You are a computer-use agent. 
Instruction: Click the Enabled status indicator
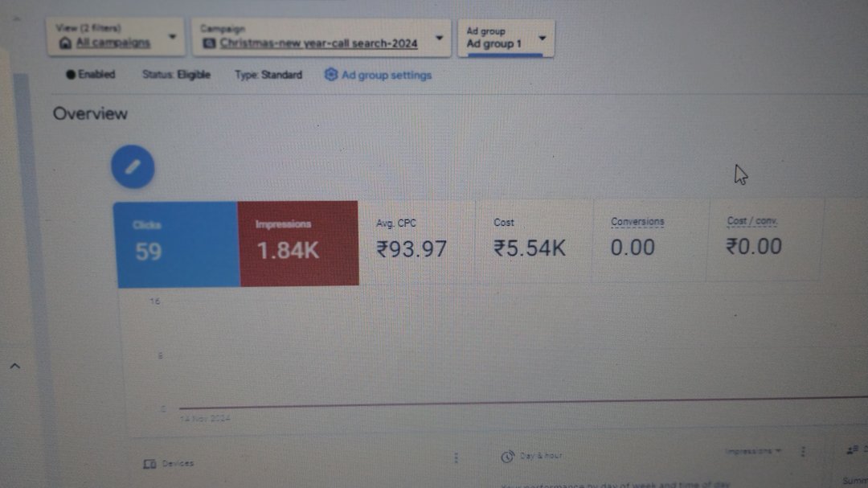click(x=90, y=74)
